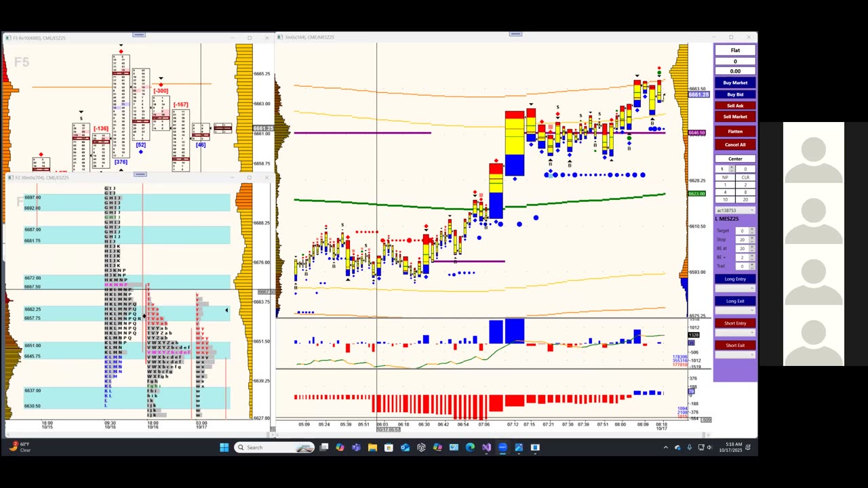Set order quantity preset to 10

[x=725, y=199]
